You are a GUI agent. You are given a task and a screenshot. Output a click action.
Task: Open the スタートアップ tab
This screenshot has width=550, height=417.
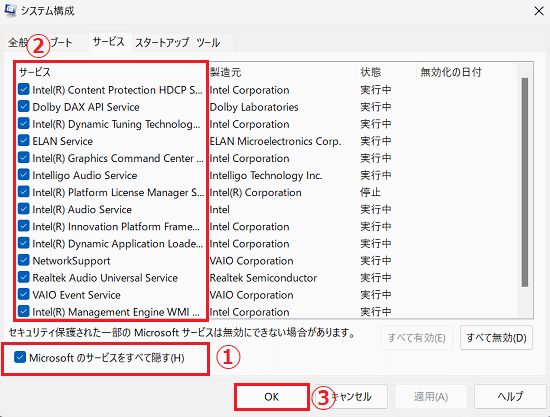162,43
